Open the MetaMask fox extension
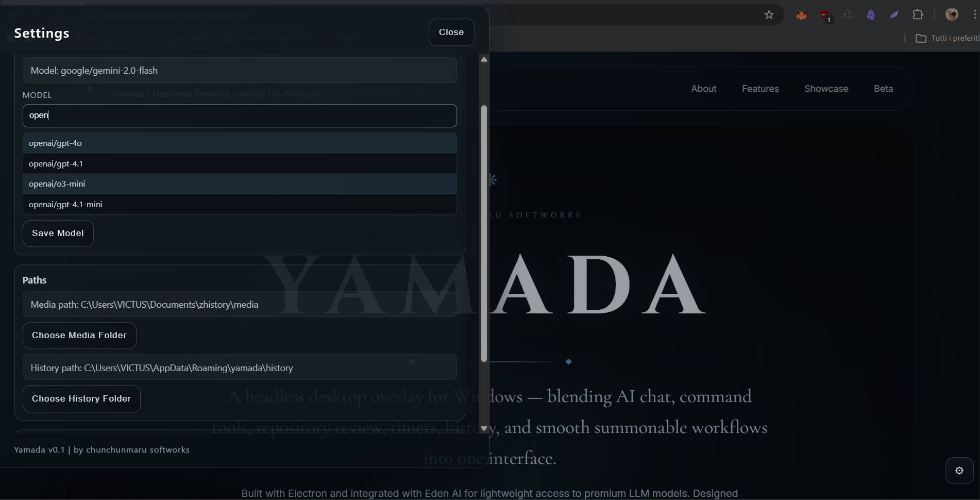The image size is (980, 500). 801,15
